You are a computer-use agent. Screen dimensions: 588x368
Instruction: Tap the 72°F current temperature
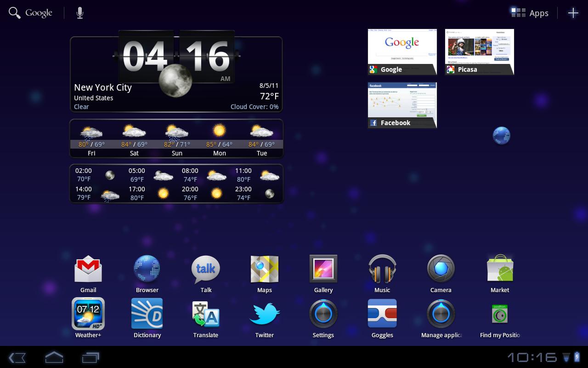point(269,96)
